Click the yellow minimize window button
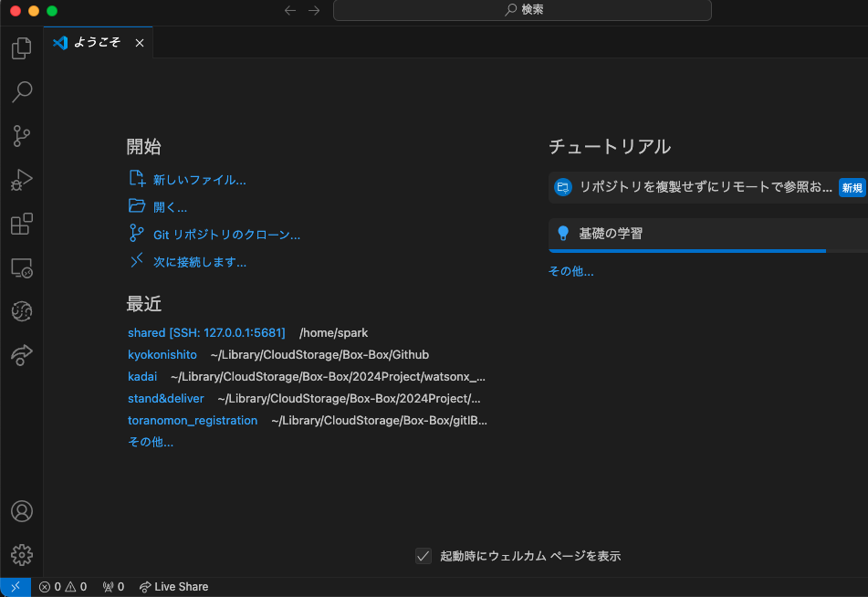This screenshot has height=597, width=868. pyautogui.click(x=34, y=11)
